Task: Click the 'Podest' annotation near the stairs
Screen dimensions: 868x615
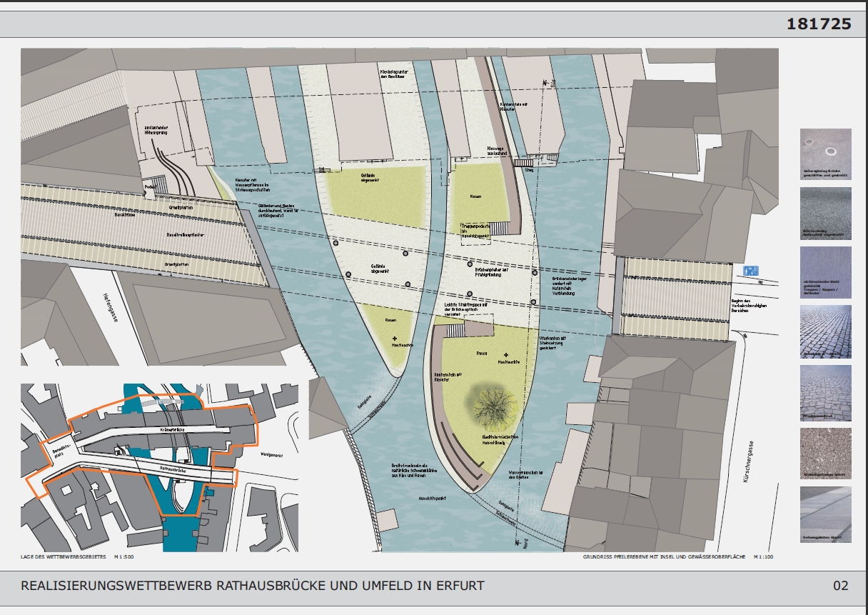Action: coord(150,186)
